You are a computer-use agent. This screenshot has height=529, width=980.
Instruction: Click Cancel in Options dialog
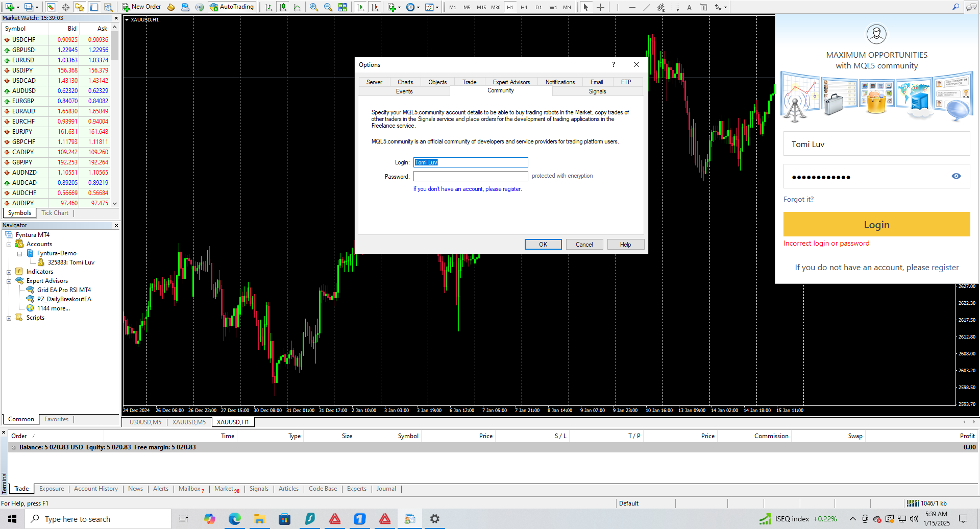[x=584, y=245]
